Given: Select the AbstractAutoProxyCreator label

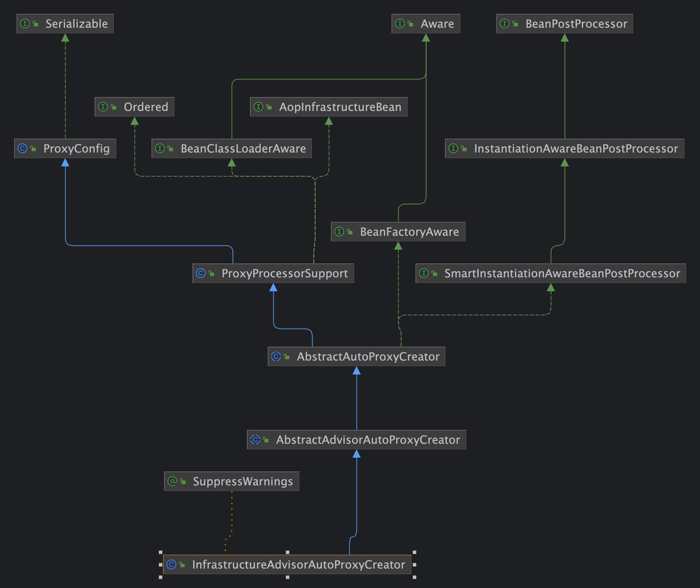Looking at the screenshot, I should [x=368, y=357].
